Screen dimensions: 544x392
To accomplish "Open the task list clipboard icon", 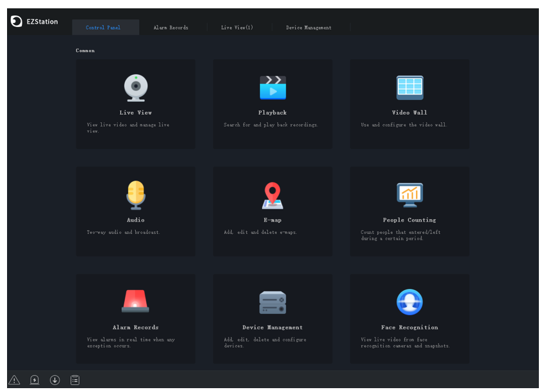I will click(75, 380).
